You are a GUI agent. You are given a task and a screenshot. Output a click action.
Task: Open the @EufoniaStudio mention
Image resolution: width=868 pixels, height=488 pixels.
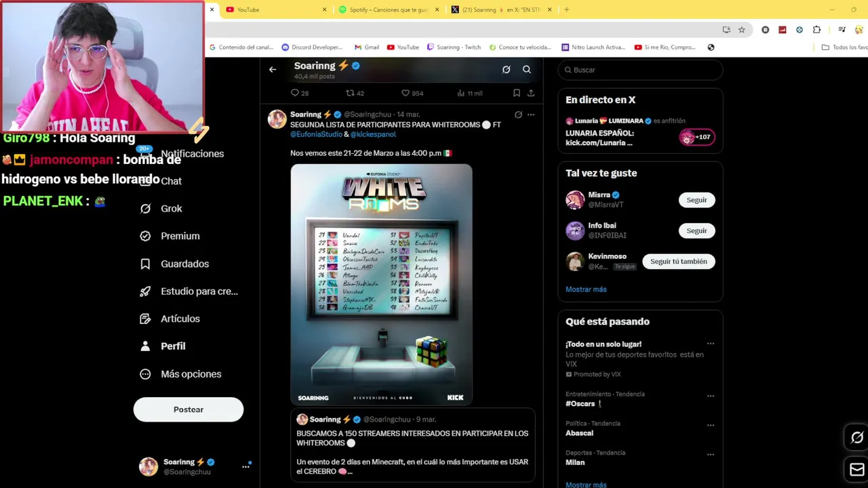(316, 134)
